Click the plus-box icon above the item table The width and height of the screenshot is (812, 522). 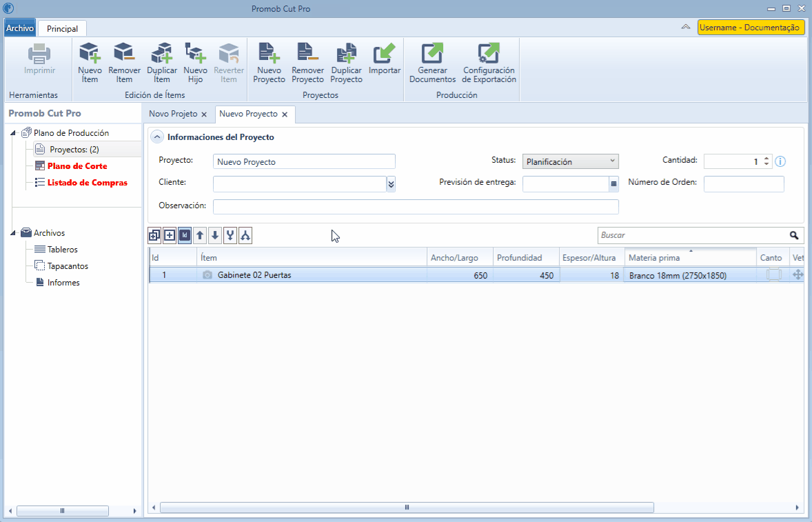[x=170, y=236]
